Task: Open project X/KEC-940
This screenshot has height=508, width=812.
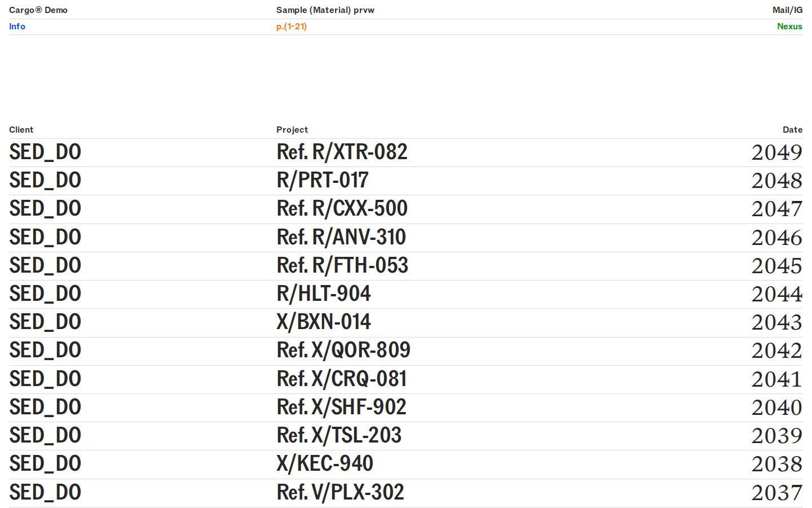Action: 325,464
